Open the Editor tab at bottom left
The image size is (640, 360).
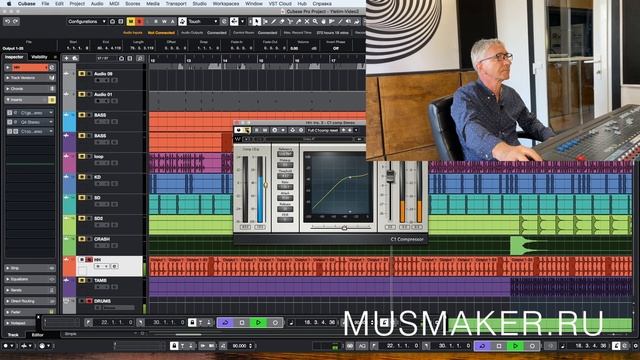click(38, 335)
